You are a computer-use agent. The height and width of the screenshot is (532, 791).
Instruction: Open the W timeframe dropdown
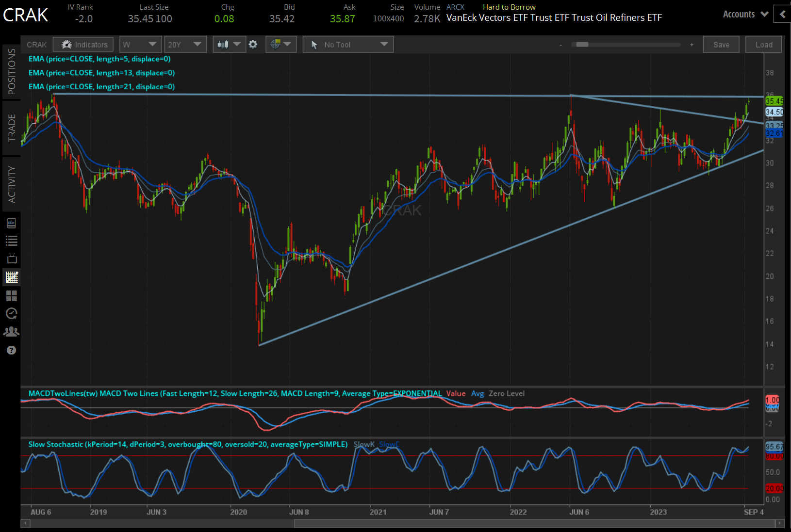[x=140, y=44]
